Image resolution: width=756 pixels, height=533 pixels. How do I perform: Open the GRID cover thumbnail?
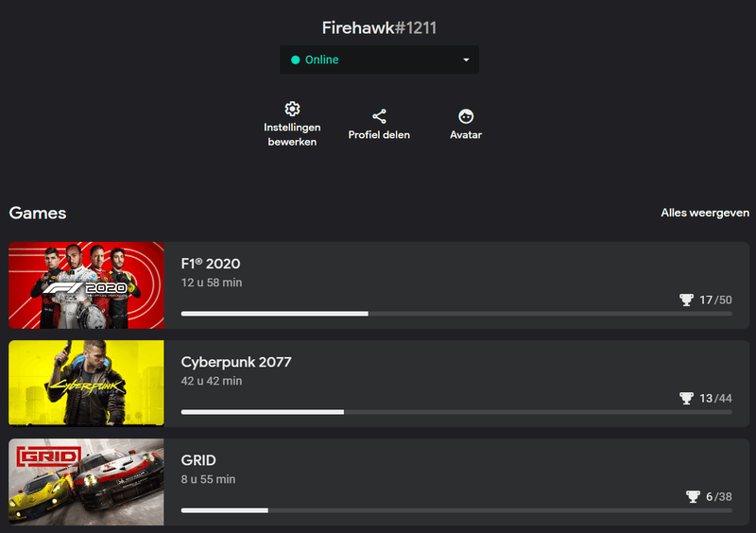[x=86, y=482]
